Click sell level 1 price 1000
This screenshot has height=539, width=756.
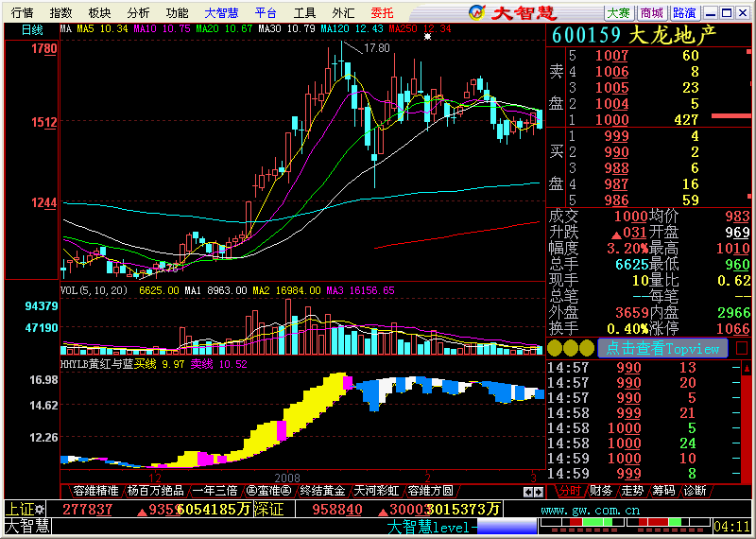pyautogui.click(x=611, y=120)
